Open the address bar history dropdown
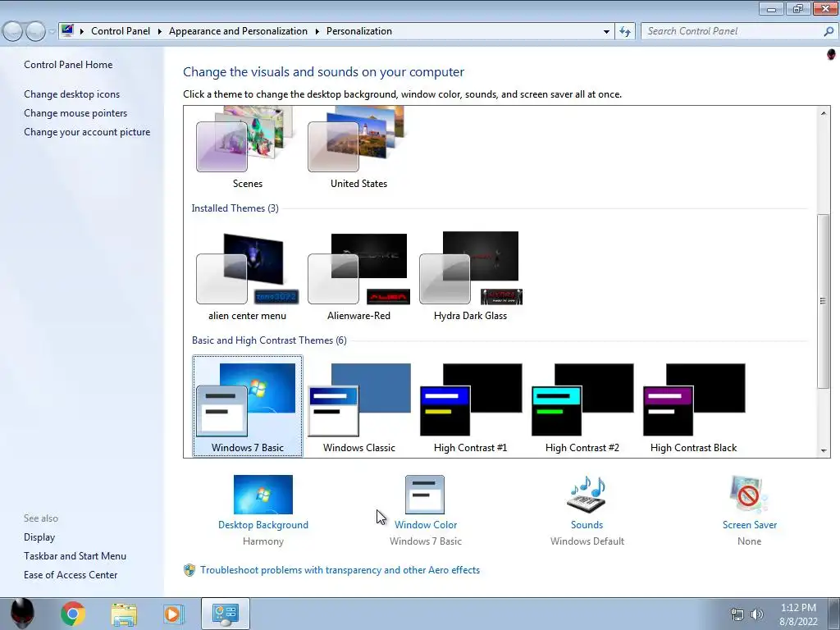 (606, 31)
